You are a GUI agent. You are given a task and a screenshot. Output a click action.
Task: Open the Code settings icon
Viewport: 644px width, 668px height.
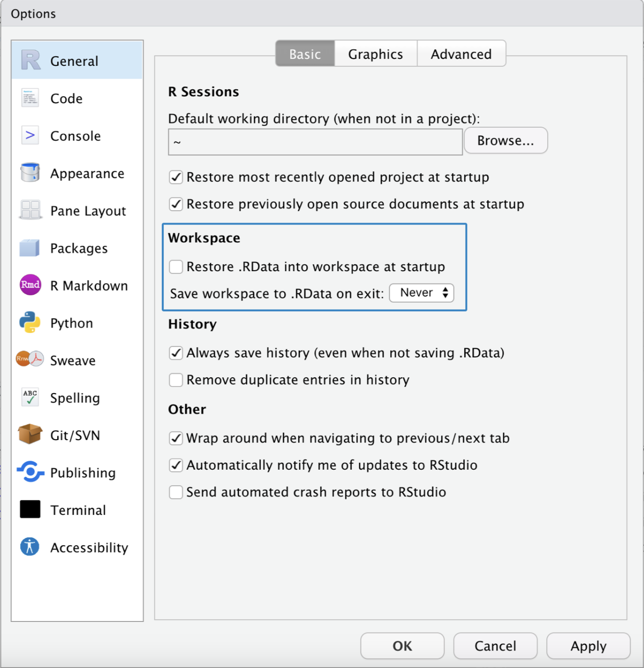point(30,98)
